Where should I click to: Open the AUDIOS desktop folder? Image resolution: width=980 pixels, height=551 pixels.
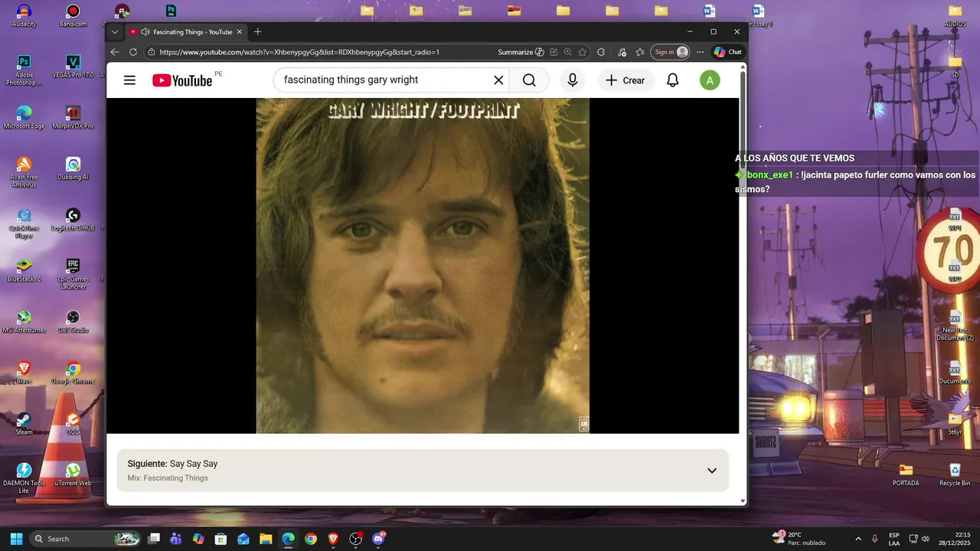tap(955, 15)
